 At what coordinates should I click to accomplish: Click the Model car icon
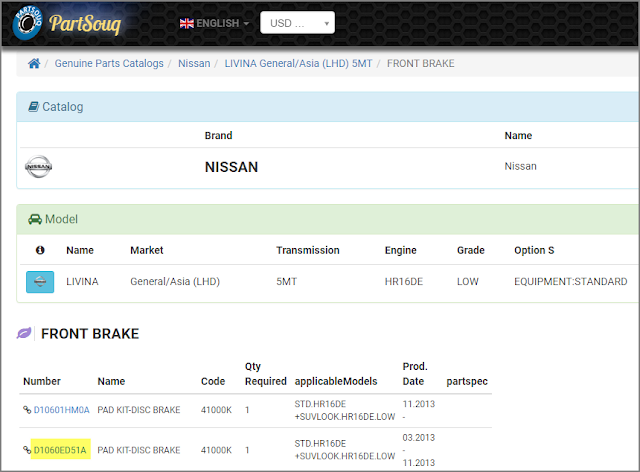coord(35,219)
